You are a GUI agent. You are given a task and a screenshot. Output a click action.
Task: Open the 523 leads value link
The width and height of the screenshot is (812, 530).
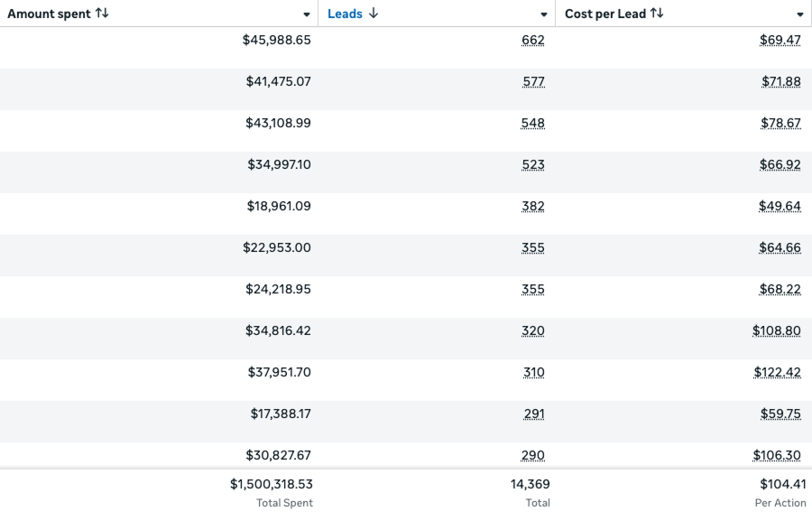tap(533, 164)
